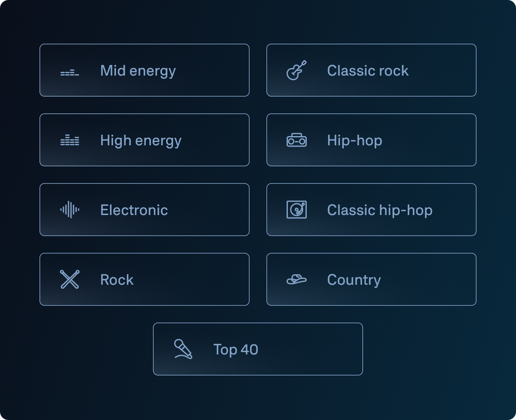
Task: Select the Mid energy option
Action: [144, 71]
